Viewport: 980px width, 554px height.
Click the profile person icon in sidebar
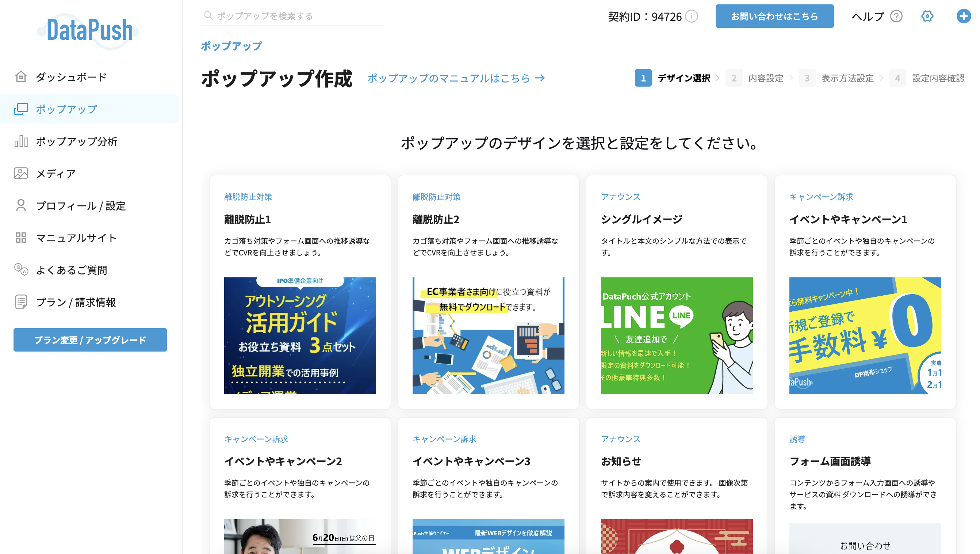pos(21,206)
